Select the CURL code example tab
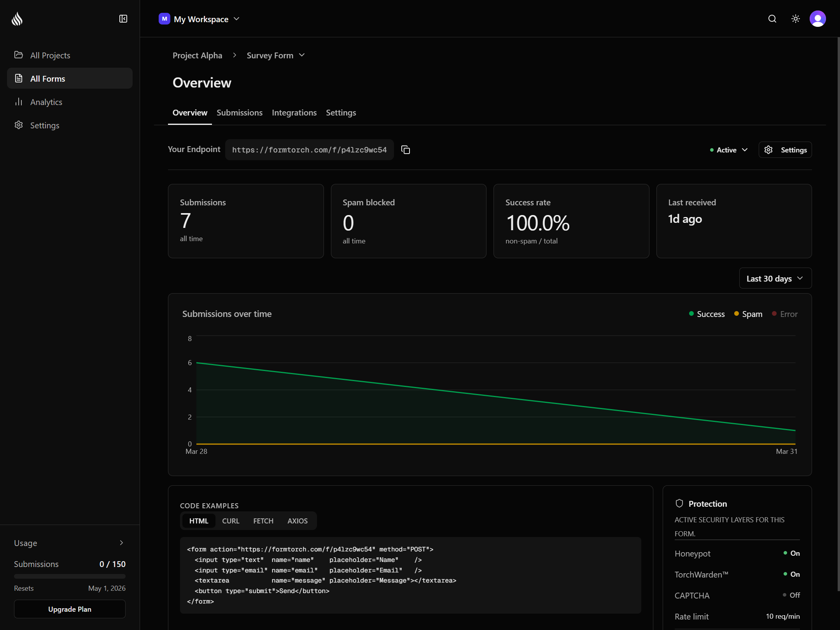Screen dimensions: 840x630 pos(231,521)
